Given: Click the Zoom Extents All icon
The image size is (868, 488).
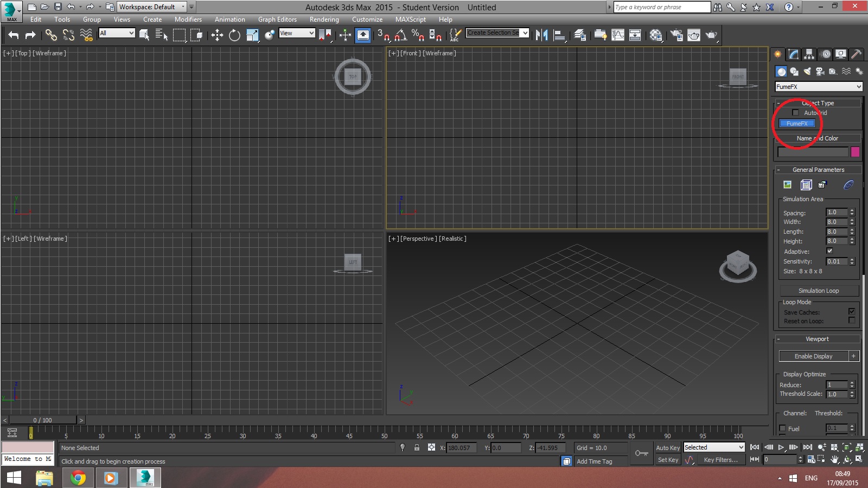Looking at the screenshot, I should pyautogui.click(x=860, y=447).
